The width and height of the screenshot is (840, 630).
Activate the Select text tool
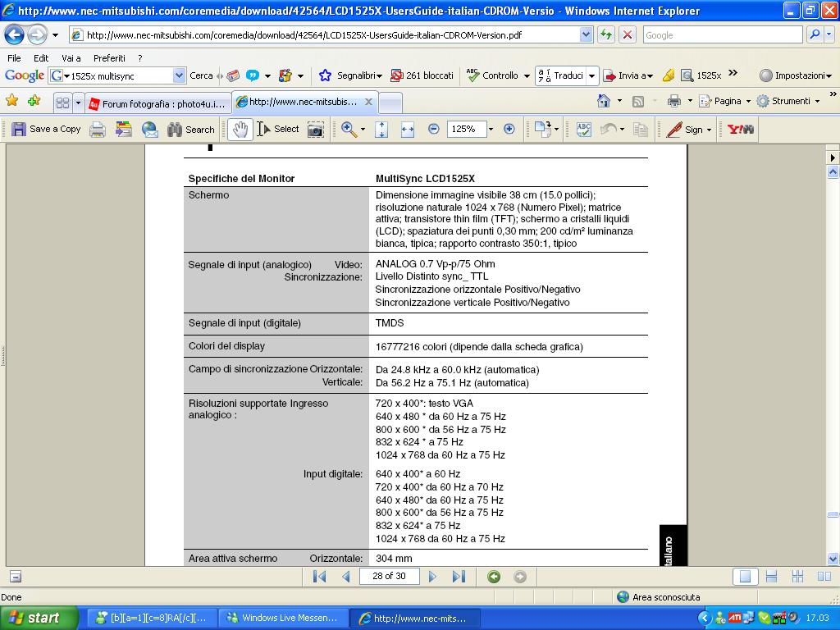point(278,129)
